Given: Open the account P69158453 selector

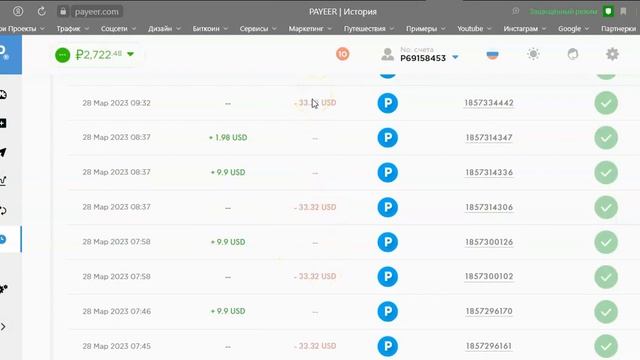Looking at the screenshot, I should pyautogui.click(x=429, y=55).
